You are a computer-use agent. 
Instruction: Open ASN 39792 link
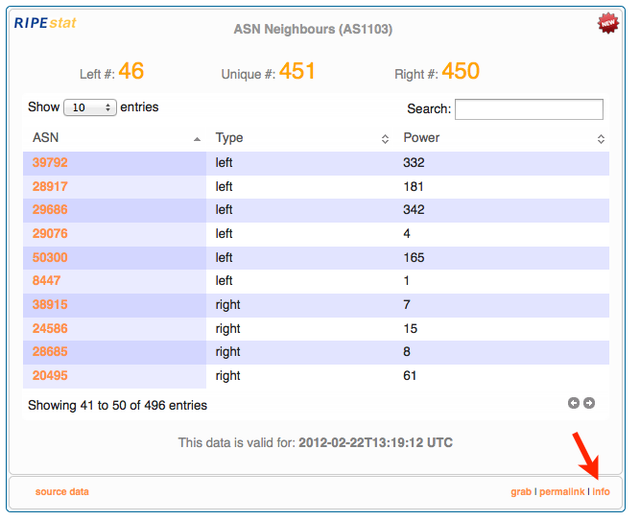pyautogui.click(x=50, y=162)
